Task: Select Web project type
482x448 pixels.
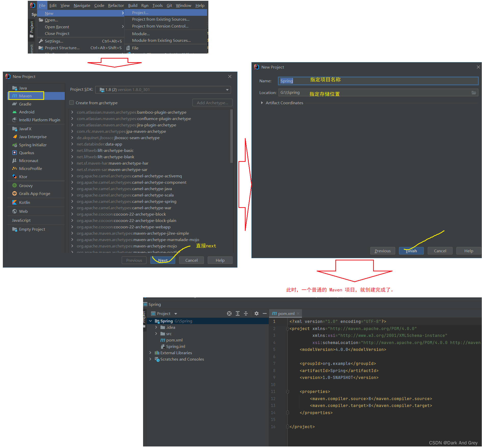Action: (36, 211)
